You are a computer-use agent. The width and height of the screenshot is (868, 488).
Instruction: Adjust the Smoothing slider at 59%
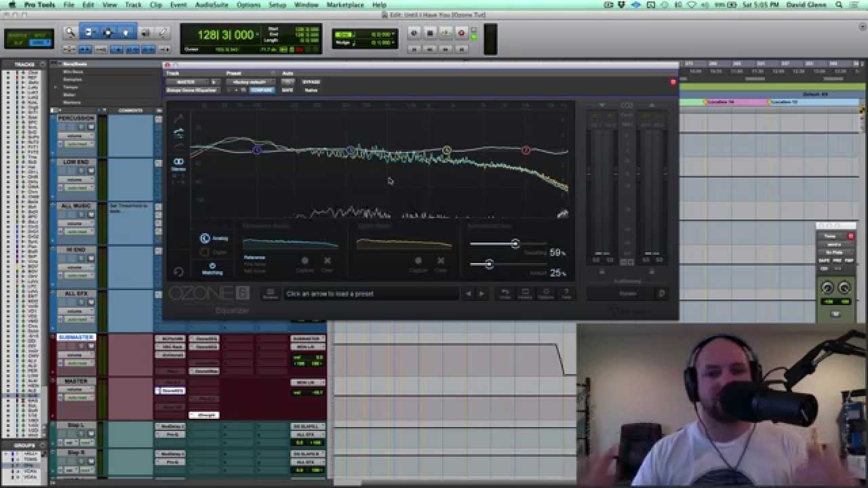pos(515,244)
